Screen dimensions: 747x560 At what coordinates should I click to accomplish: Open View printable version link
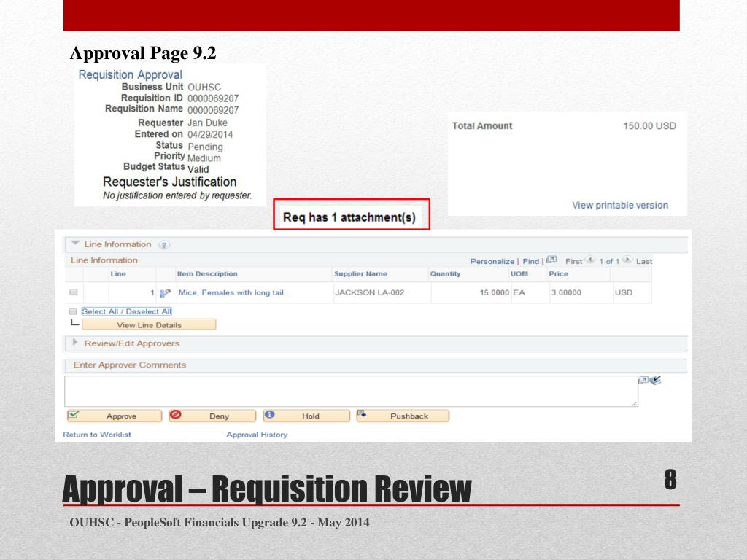(620, 205)
